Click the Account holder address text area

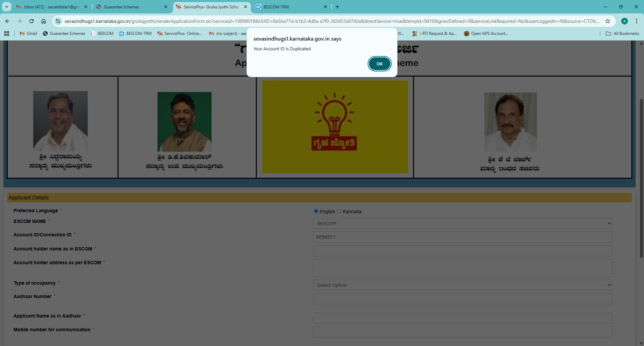pos(463,268)
